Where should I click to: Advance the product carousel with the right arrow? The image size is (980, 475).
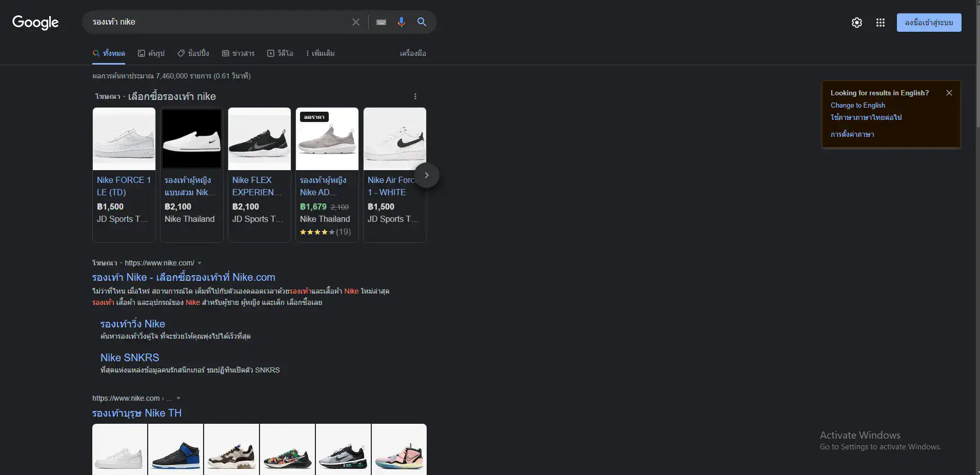coord(427,175)
